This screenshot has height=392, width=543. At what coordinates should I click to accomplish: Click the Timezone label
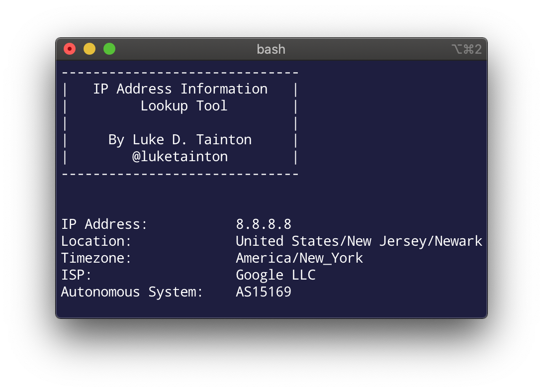click(x=96, y=258)
